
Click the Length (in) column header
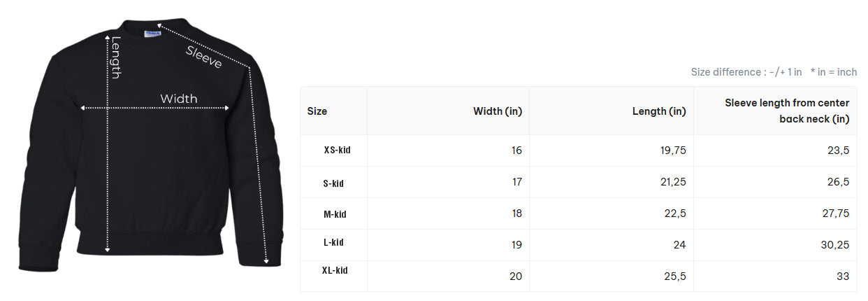(x=659, y=111)
